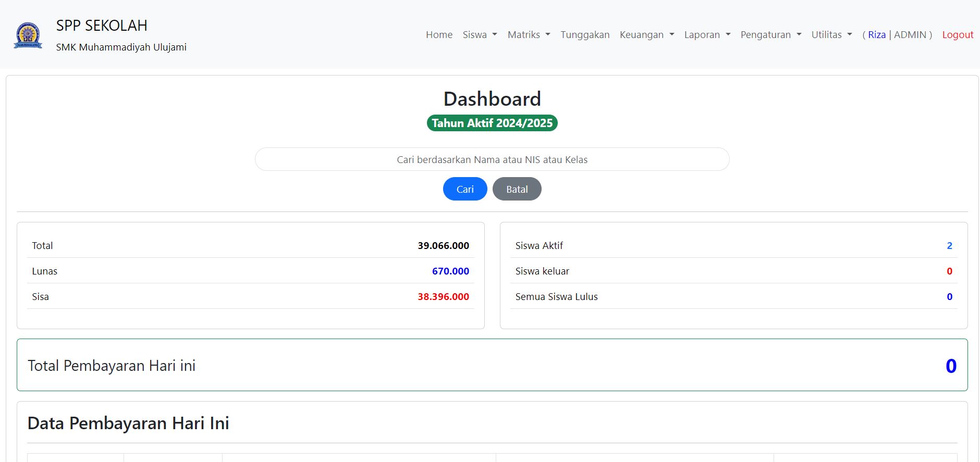The image size is (980, 462).
Task: Click the Lunas amount 670.000
Action: 450,271
